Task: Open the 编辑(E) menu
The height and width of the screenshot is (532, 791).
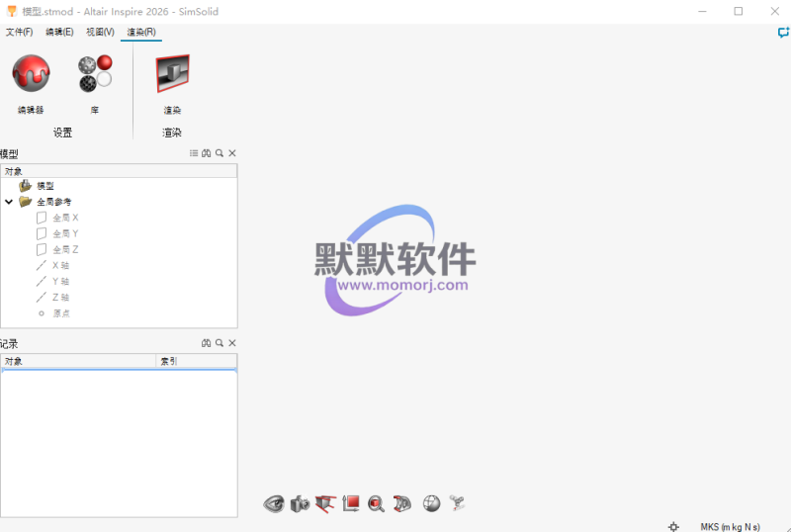Action: pos(59,32)
